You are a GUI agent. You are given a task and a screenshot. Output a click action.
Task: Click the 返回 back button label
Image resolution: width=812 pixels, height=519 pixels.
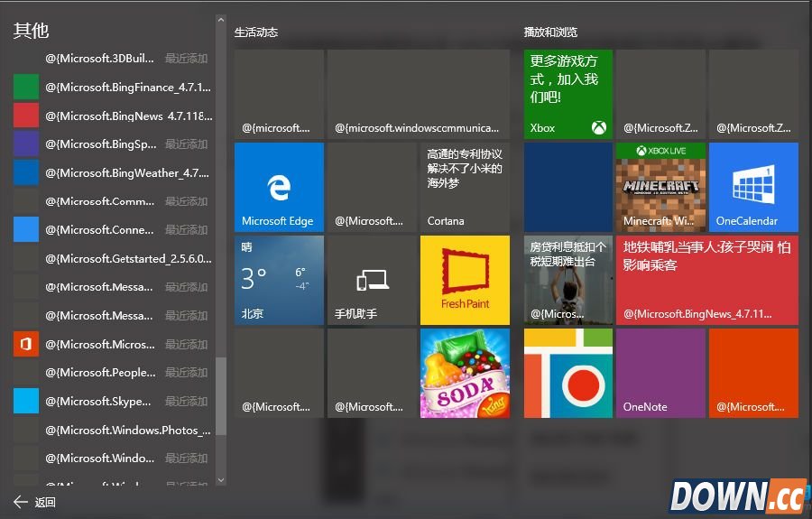pyautogui.click(x=45, y=502)
